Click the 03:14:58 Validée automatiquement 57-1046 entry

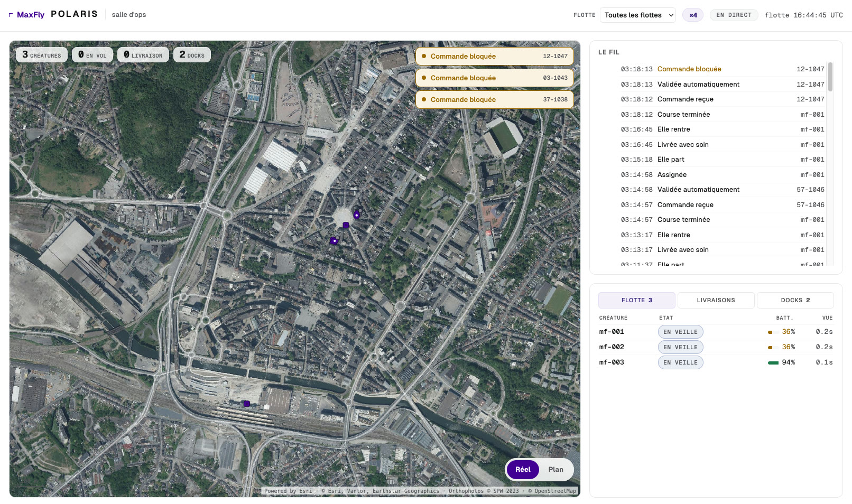pyautogui.click(x=722, y=190)
